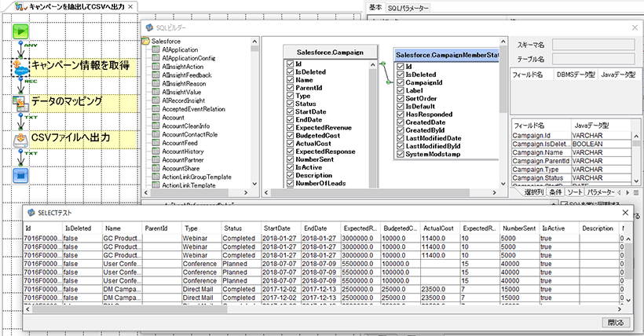Click the AIApplication table icon
The height and width of the screenshot is (336, 644).
(156, 49)
